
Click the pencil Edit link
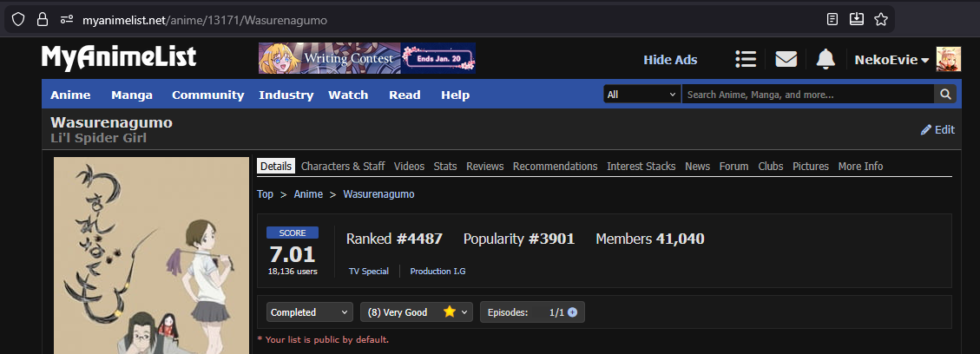tap(937, 130)
